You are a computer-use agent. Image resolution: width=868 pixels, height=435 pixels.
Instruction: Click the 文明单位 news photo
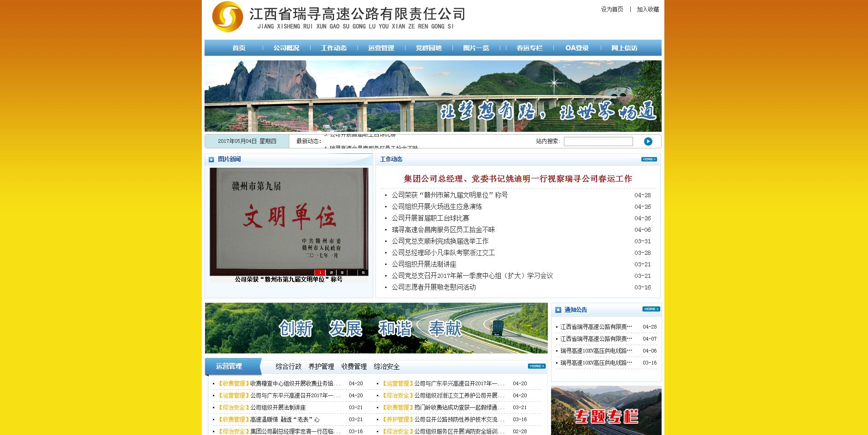(289, 221)
